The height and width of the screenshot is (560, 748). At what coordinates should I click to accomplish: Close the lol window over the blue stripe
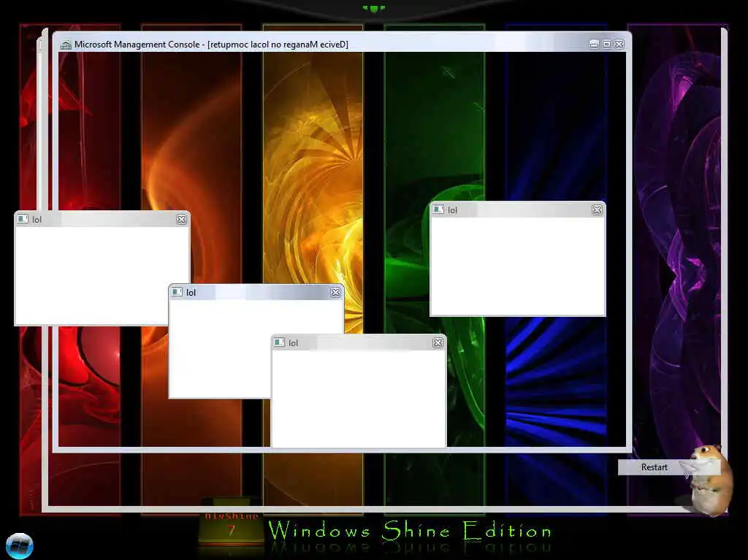click(x=597, y=210)
